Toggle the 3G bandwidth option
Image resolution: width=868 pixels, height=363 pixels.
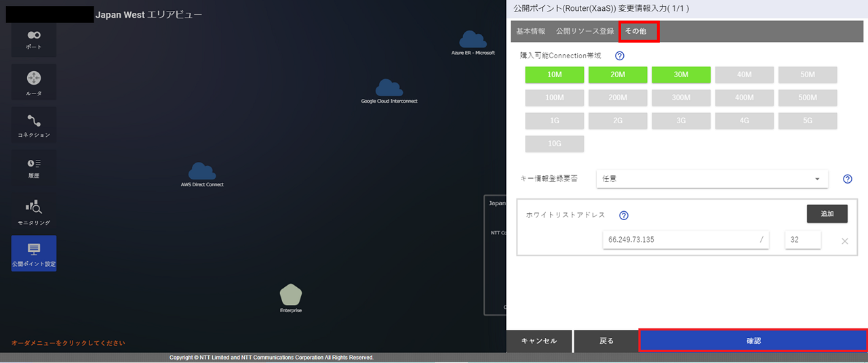[x=681, y=121]
